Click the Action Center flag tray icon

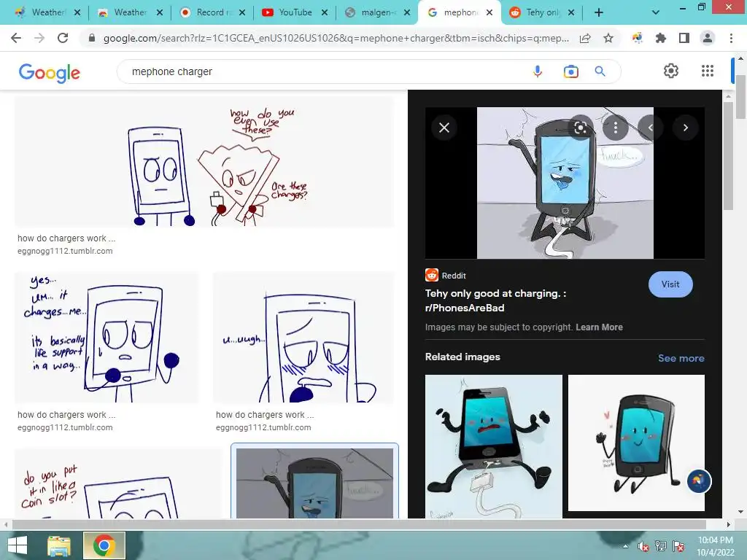pos(678,546)
